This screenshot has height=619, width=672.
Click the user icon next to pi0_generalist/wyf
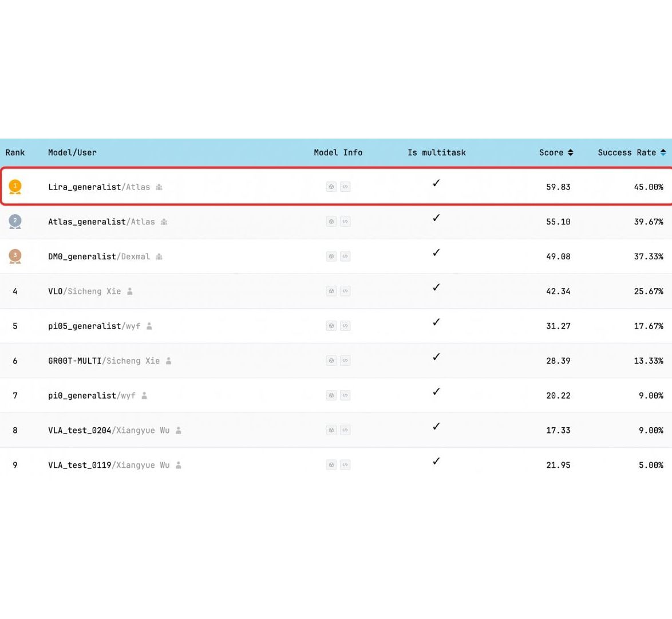pyautogui.click(x=144, y=395)
